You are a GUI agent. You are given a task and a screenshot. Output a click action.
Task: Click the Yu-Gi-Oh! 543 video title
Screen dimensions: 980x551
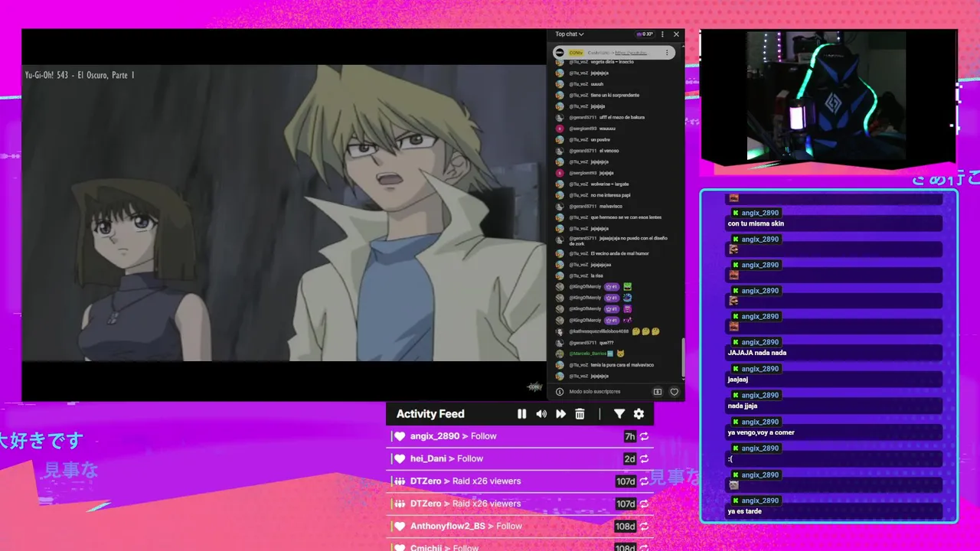[80, 75]
